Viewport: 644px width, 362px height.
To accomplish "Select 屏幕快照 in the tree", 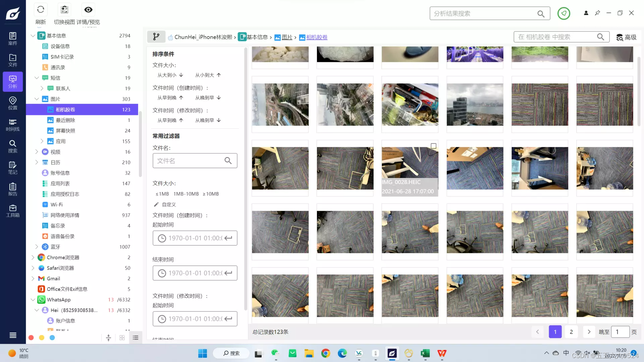I will coord(65,131).
